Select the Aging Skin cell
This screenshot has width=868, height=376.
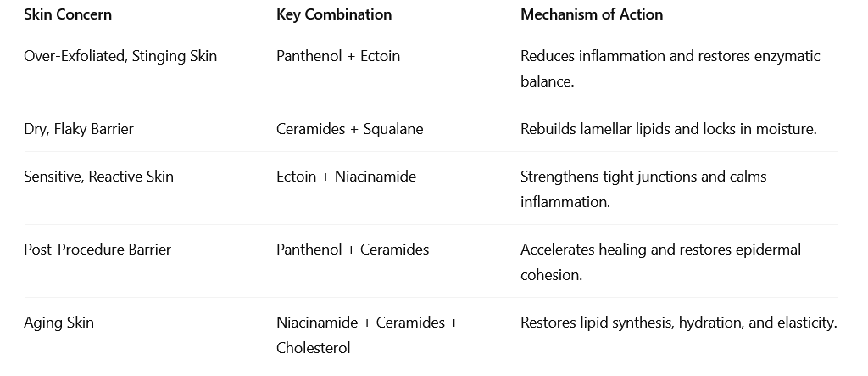pos(58,323)
